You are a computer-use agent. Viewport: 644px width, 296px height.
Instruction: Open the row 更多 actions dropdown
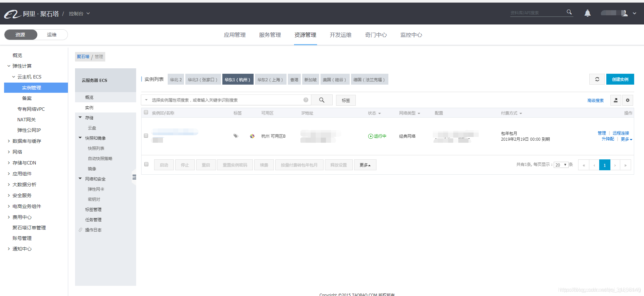click(x=627, y=139)
